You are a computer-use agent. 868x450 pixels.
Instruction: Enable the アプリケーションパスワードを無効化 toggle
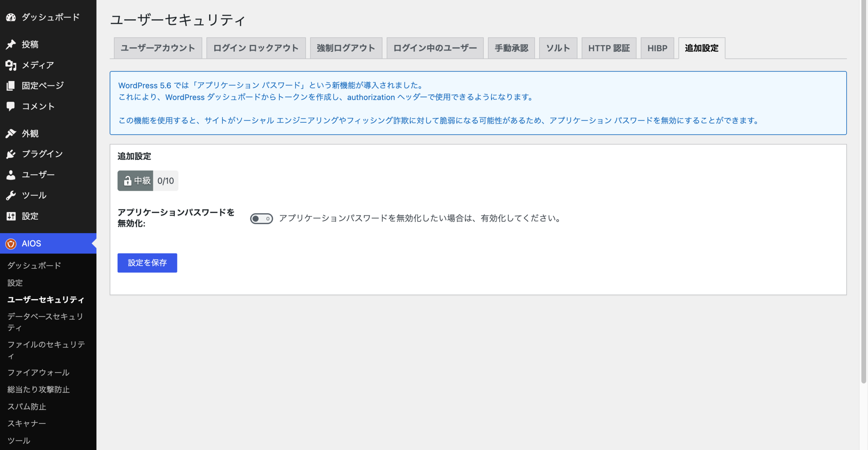point(261,219)
